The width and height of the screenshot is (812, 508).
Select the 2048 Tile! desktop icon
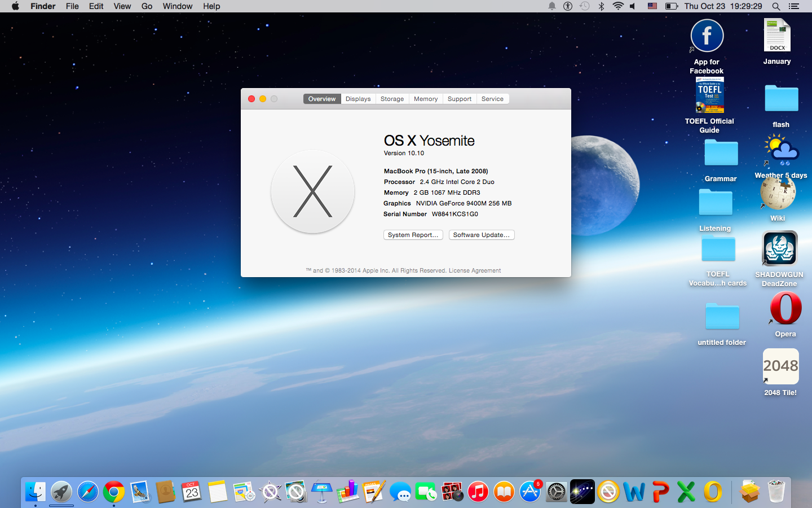pos(780,366)
